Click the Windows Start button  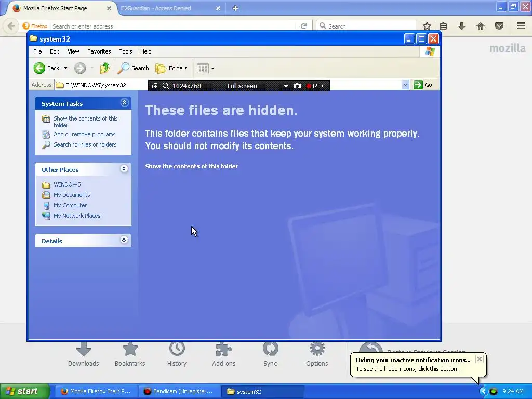click(25, 391)
